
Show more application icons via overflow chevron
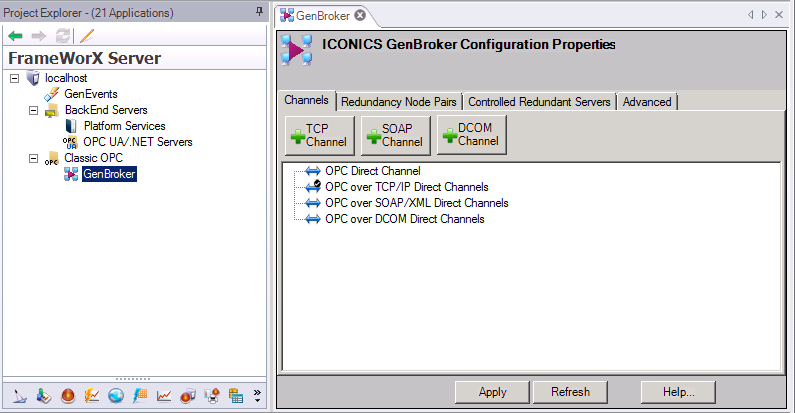point(257,396)
